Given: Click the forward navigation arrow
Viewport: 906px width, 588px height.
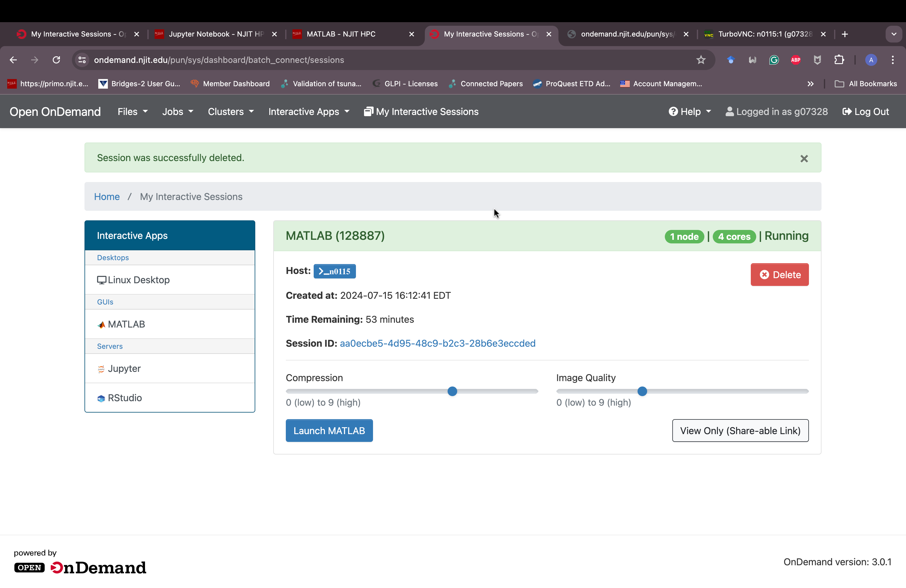Looking at the screenshot, I should click(x=35, y=60).
